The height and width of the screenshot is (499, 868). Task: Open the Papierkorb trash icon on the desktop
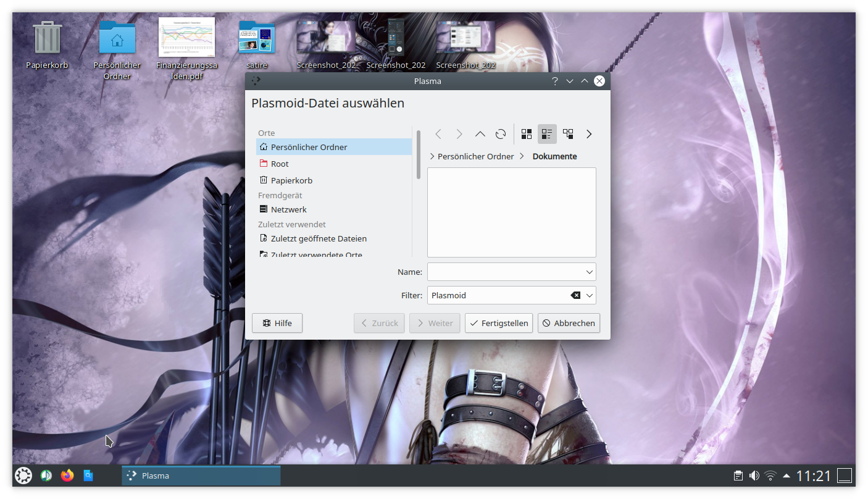tap(47, 38)
